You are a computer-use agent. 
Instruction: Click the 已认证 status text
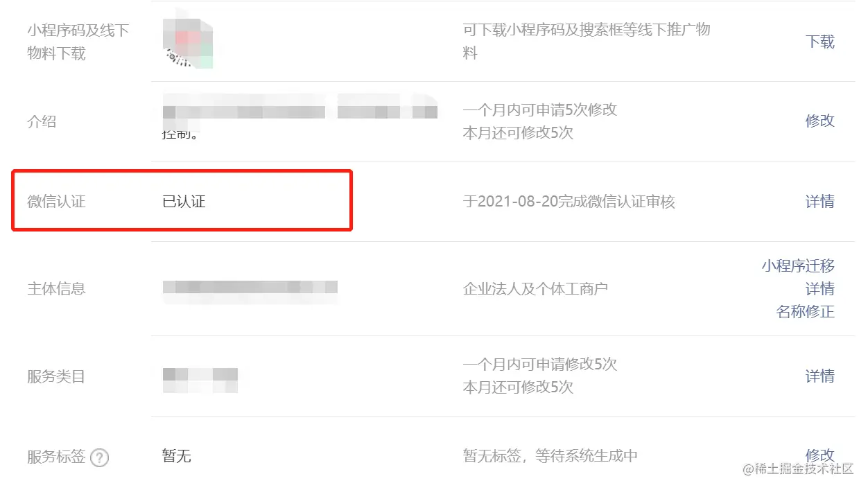pyautogui.click(x=184, y=202)
